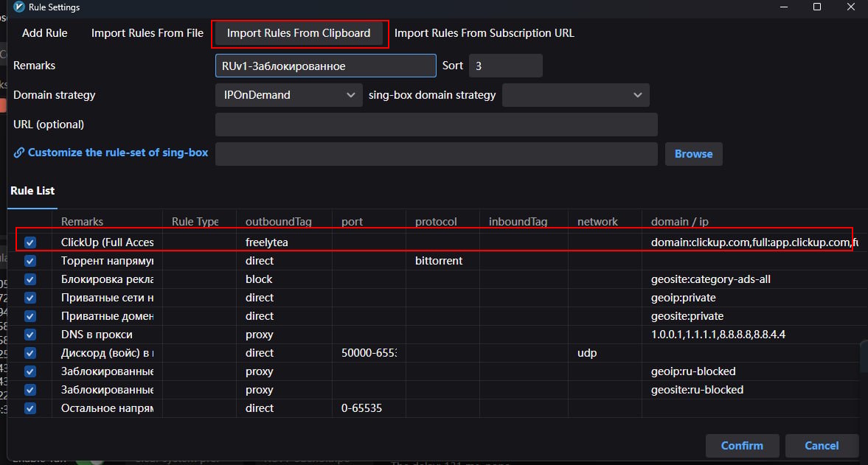Open the Domain strategy IPOnDemand dropdown

(x=288, y=95)
